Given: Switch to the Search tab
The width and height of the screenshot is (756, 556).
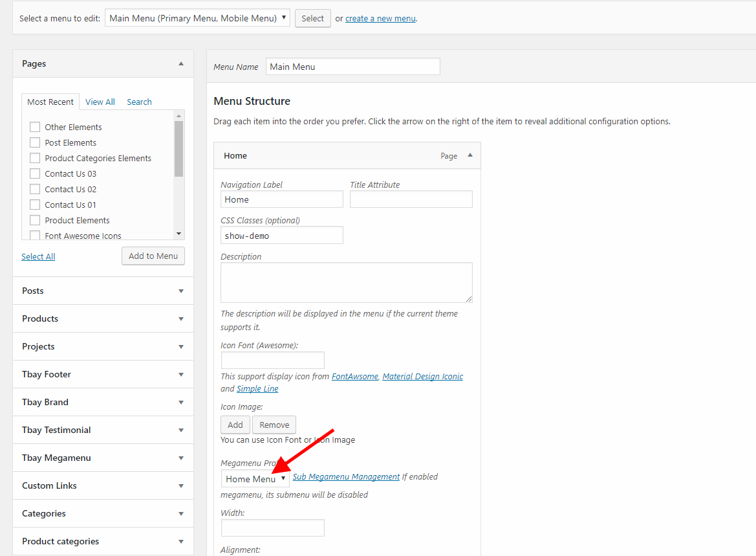Looking at the screenshot, I should point(139,102).
